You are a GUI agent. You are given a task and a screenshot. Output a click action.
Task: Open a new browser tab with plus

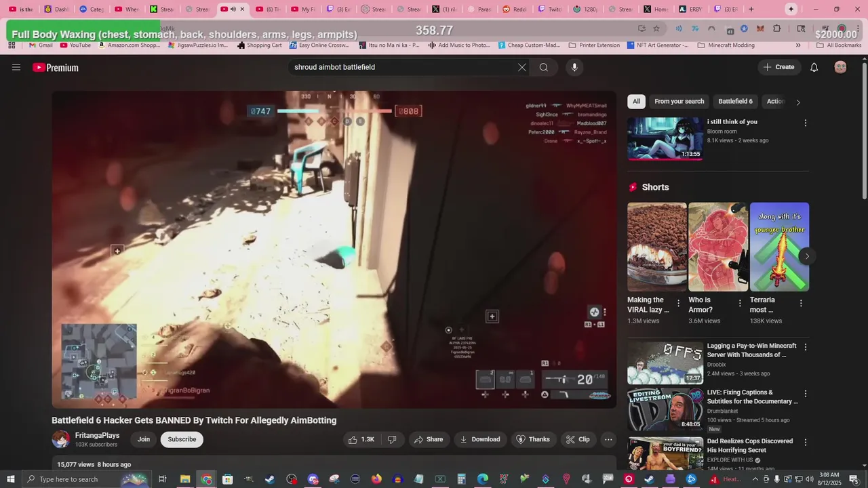pyautogui.click(x=751, y=9)
